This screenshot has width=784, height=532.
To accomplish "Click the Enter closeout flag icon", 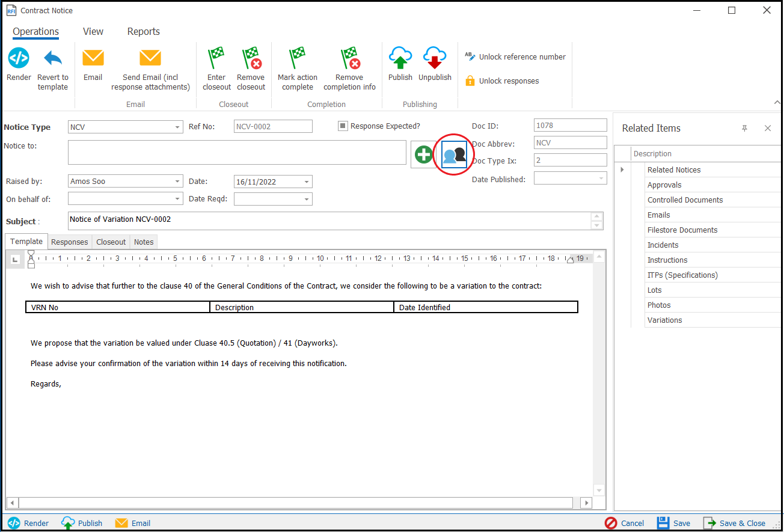I will pyautogui.click(x=216, y=58).
